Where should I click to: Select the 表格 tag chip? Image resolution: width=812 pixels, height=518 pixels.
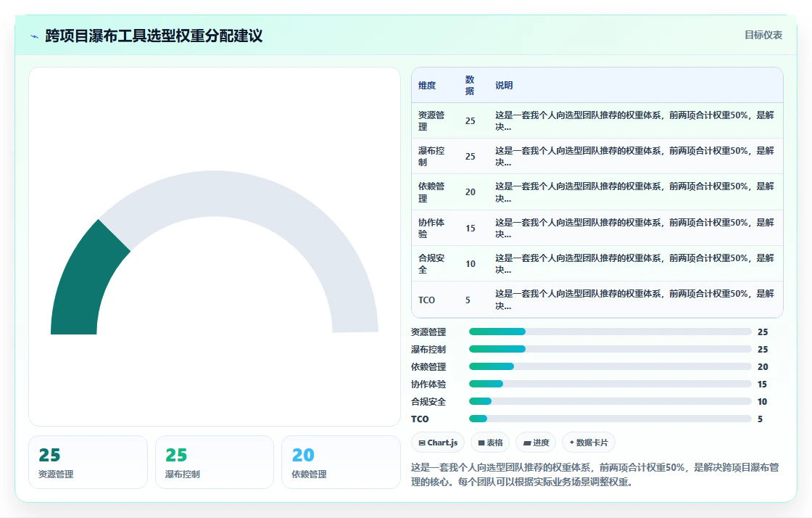[490, 443]
